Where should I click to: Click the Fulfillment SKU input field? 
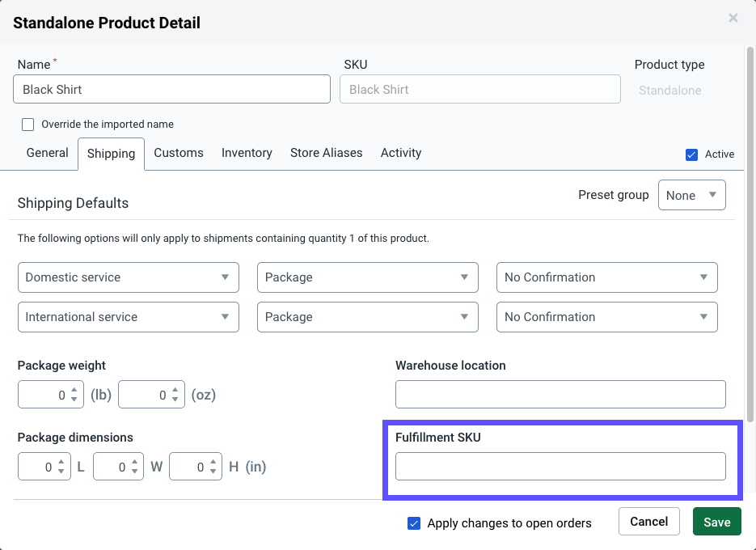[x=560, y=466]
